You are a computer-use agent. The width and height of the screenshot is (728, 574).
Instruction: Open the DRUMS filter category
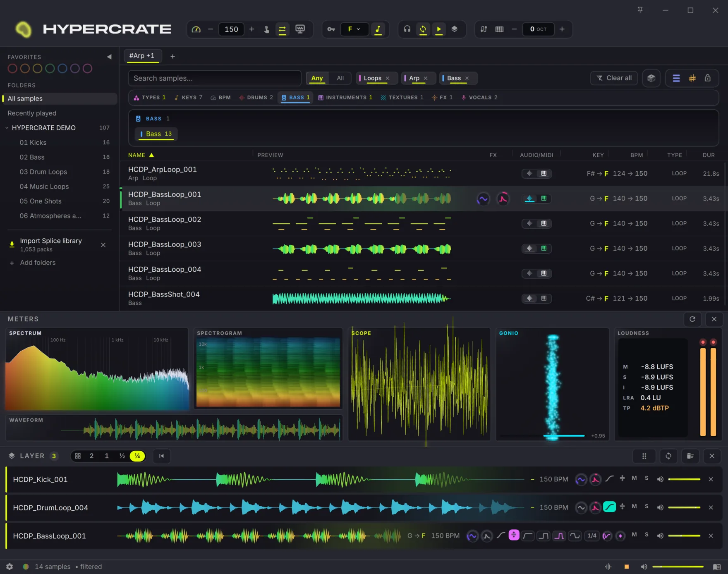tap(256, 98)
